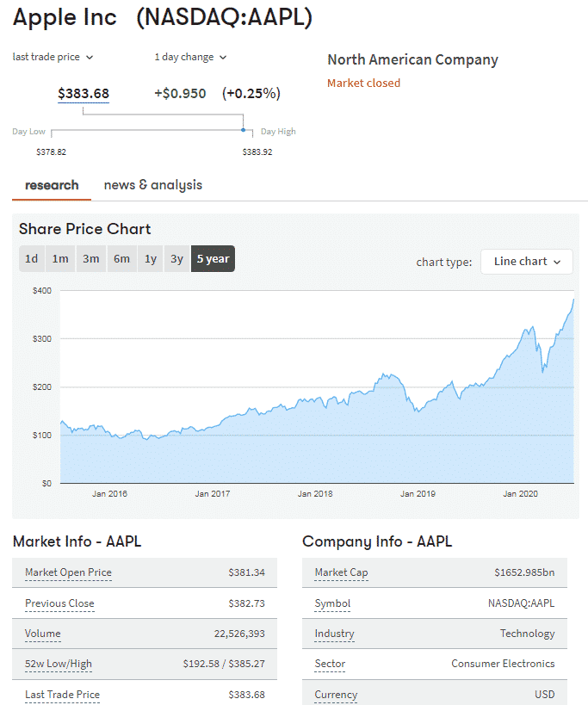The image size is (588, 705).
Task: Click the $382.73 previous close value
Action: coord(247,603)
